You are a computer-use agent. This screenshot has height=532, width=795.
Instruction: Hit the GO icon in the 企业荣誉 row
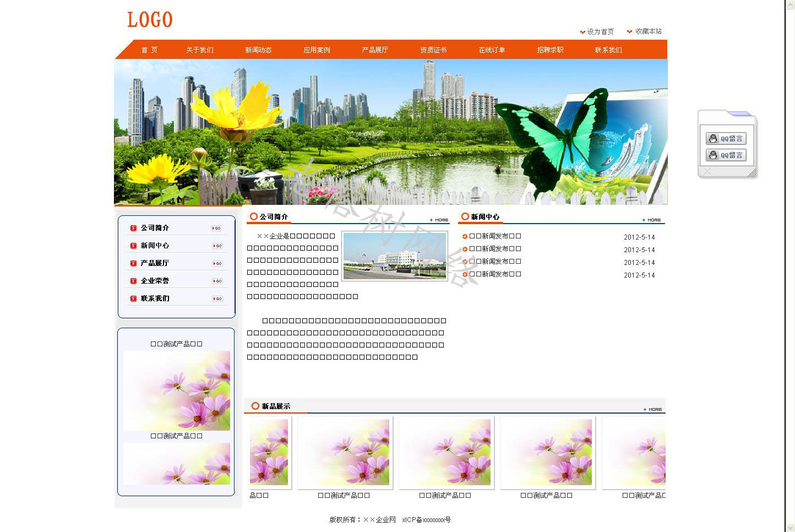click(x=217, y=281)
